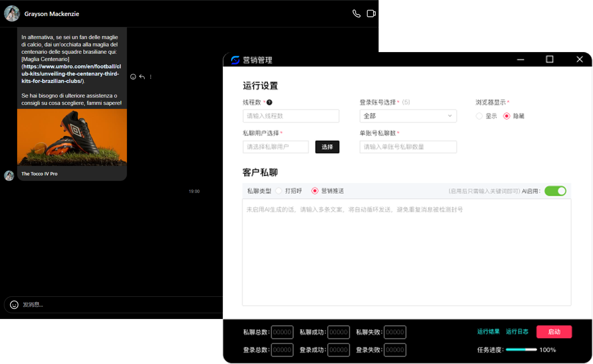The height and width of the screenshot is (364, 593).
Task: Select the 显示 browser display radio
Action: coord(479,116)
